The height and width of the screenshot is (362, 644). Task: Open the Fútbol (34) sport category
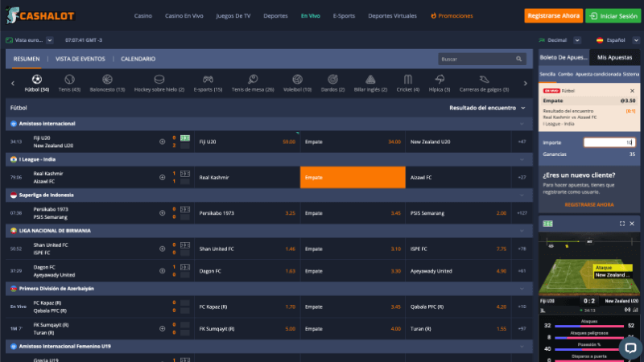pos(36,83)
